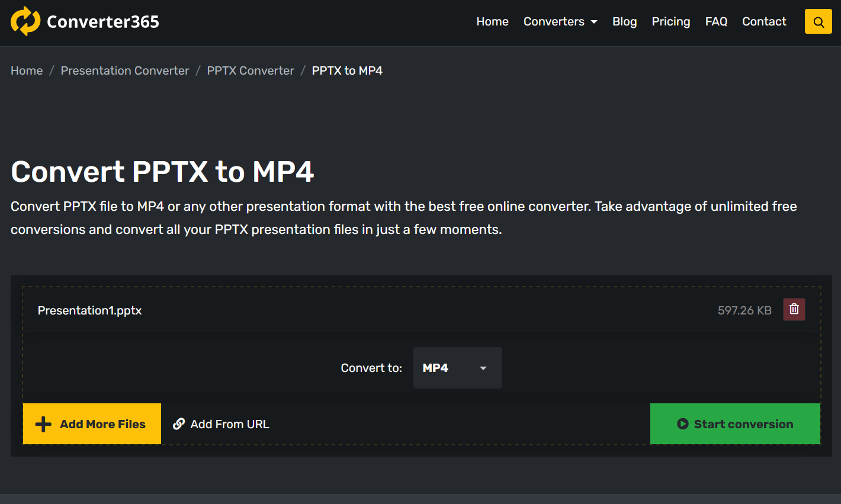Click Add From URL chain link option

[221, 424]
